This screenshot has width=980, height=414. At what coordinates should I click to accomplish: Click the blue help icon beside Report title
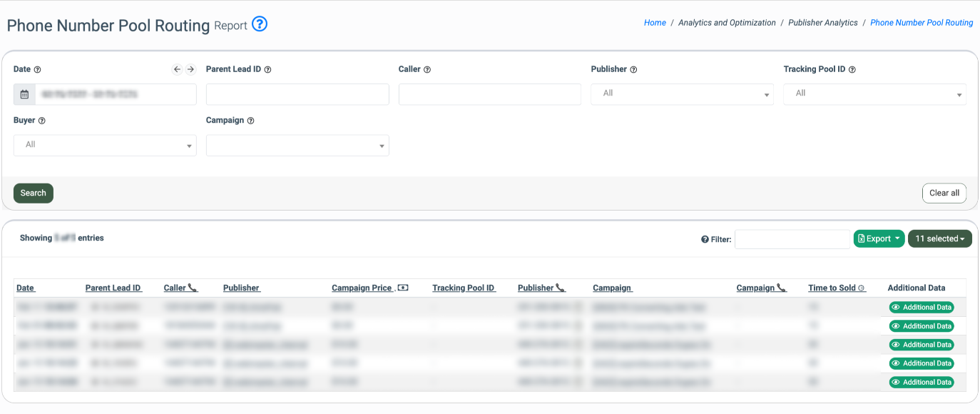click(x=260, y=24)
